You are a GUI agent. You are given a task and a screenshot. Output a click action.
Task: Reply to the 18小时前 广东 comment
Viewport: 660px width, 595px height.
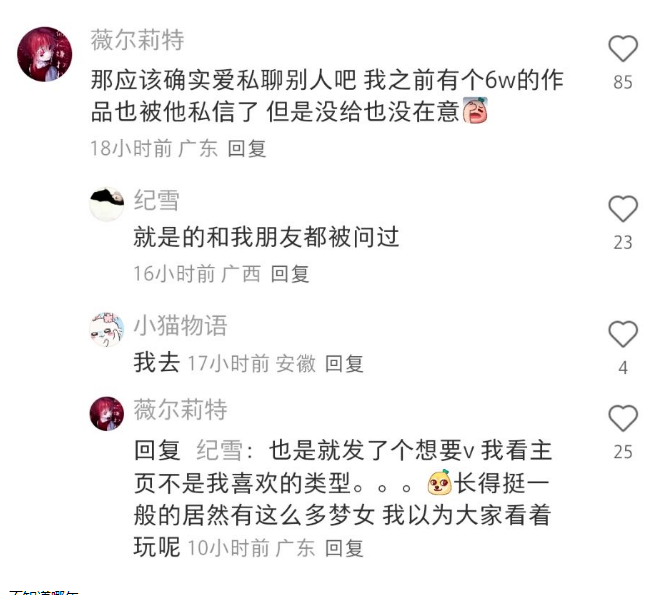[x=247, y=149]
